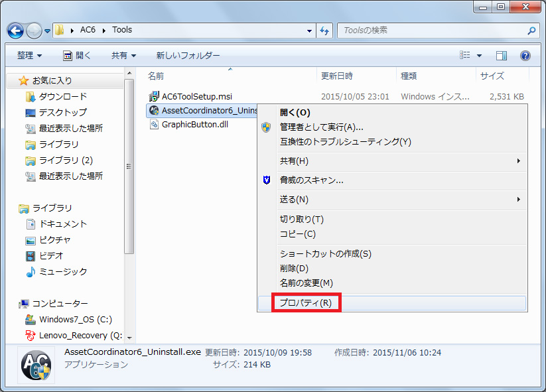Click the GraphicButton.dll file icon

(x=154, y=125)
